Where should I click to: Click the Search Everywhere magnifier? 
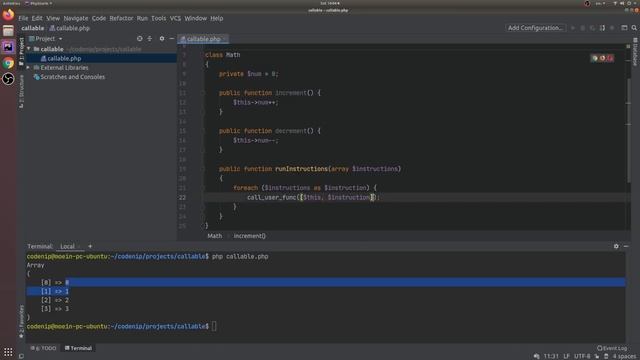point(634,28)
